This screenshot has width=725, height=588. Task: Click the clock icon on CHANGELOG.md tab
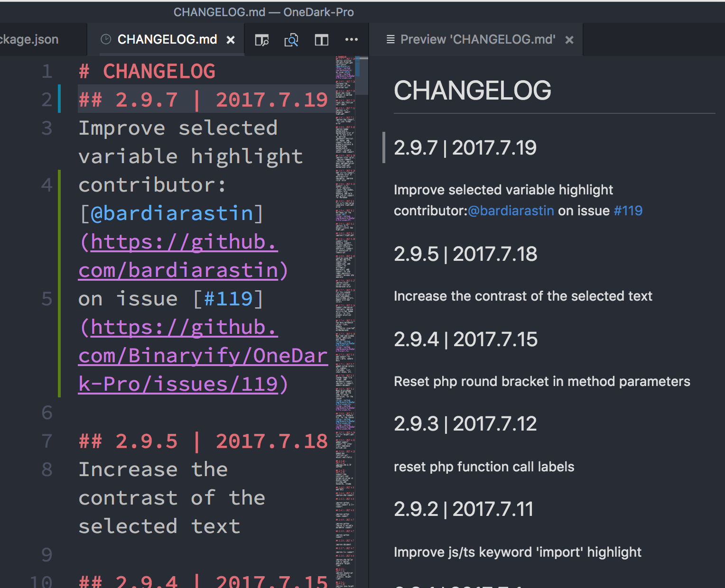(106, 39)
